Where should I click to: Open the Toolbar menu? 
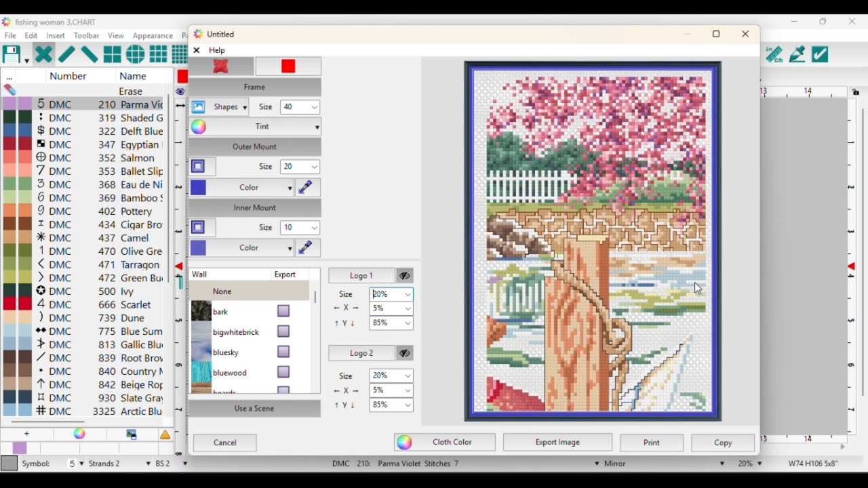86,35
